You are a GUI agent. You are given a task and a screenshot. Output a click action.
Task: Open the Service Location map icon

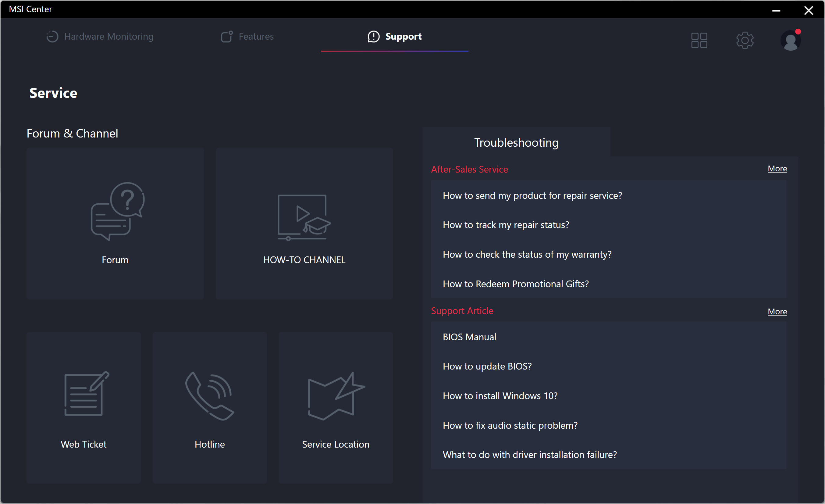(336, 396)
